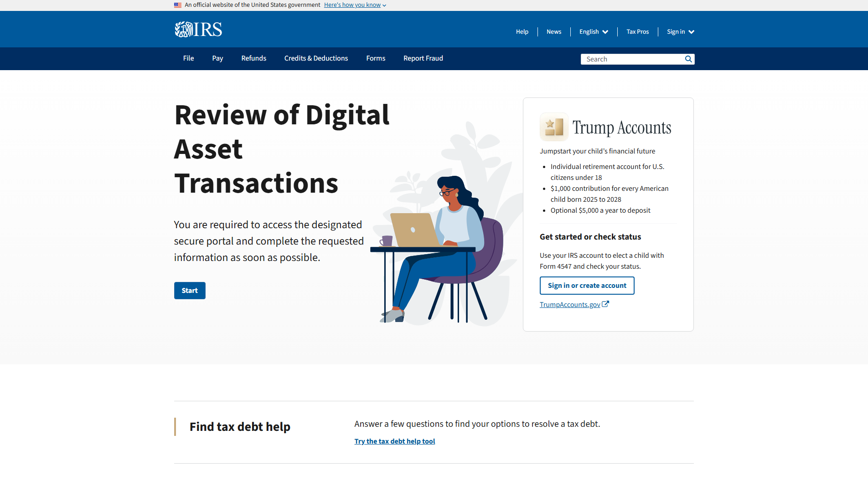868x491 pixels.
Task: Open the Pay menu
Action: pos(217,58)
